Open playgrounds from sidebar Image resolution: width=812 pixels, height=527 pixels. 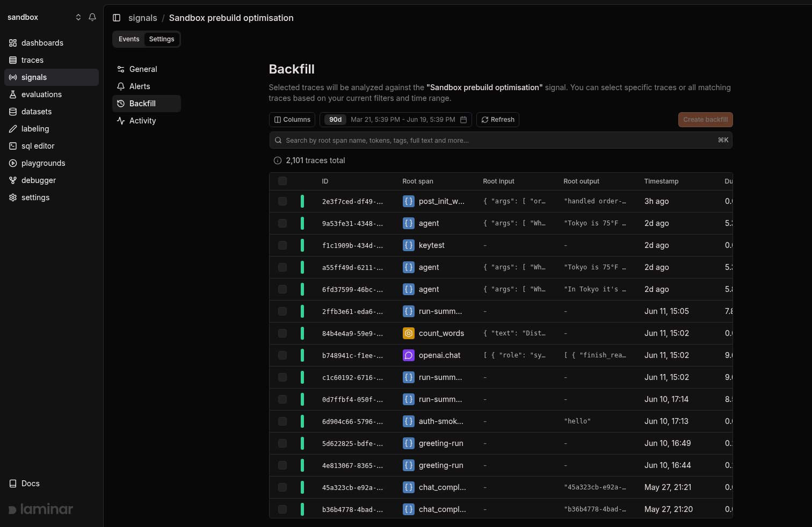click(52, 163)
